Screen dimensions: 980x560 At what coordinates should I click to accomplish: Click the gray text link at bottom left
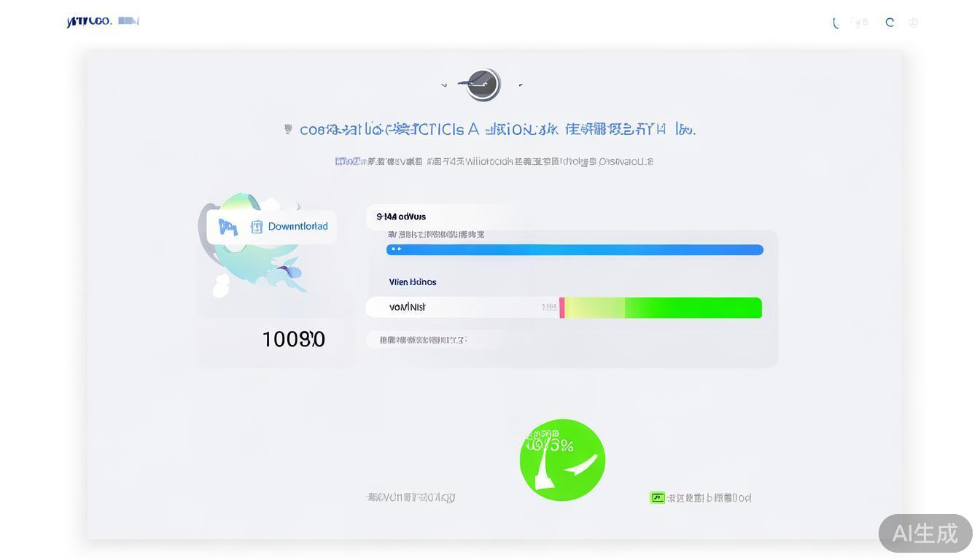(x=411, y=497)
